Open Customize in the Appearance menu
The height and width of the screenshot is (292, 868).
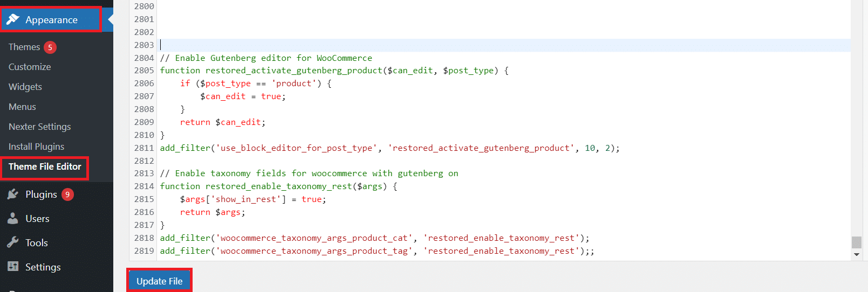click(x=30, y=67)
